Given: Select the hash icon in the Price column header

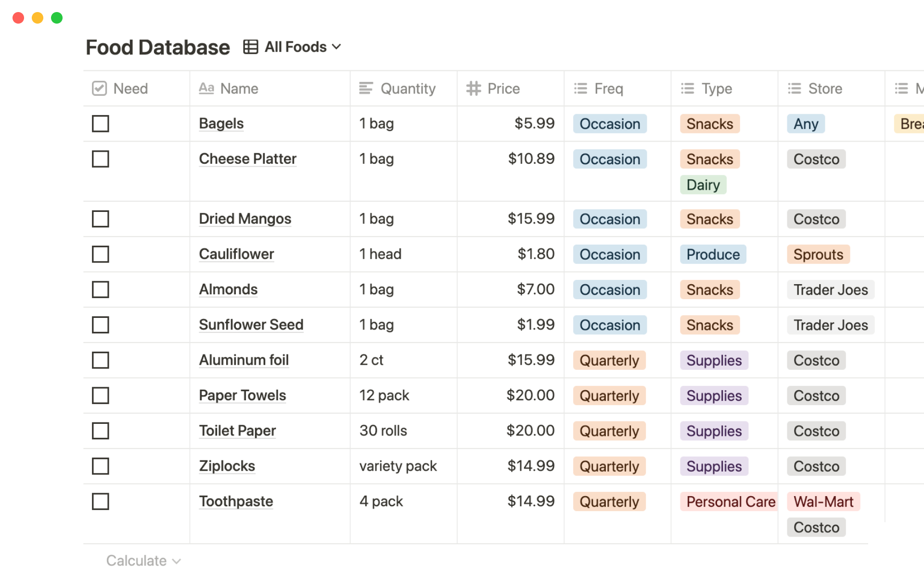Looking at the screenshot, I should pyautogui.click(x=473, y=88).
